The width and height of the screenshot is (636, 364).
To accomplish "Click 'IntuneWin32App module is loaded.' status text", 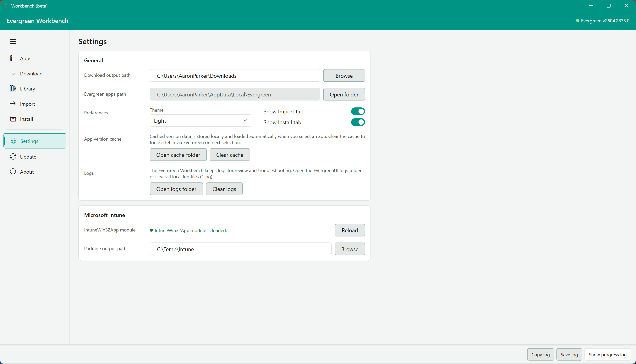I will 191,230.
